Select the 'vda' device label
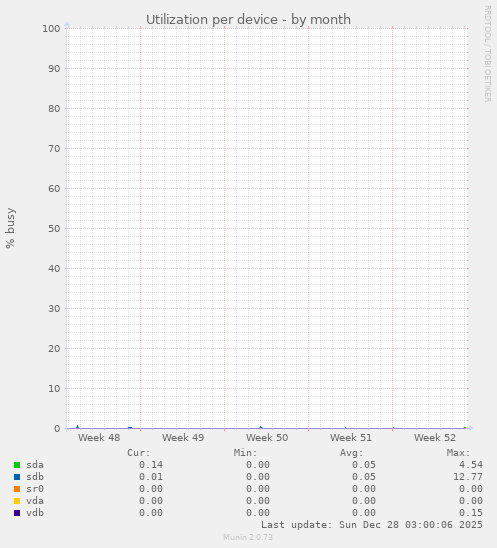This screenshot has height=548, width=497. pos(35,501)
